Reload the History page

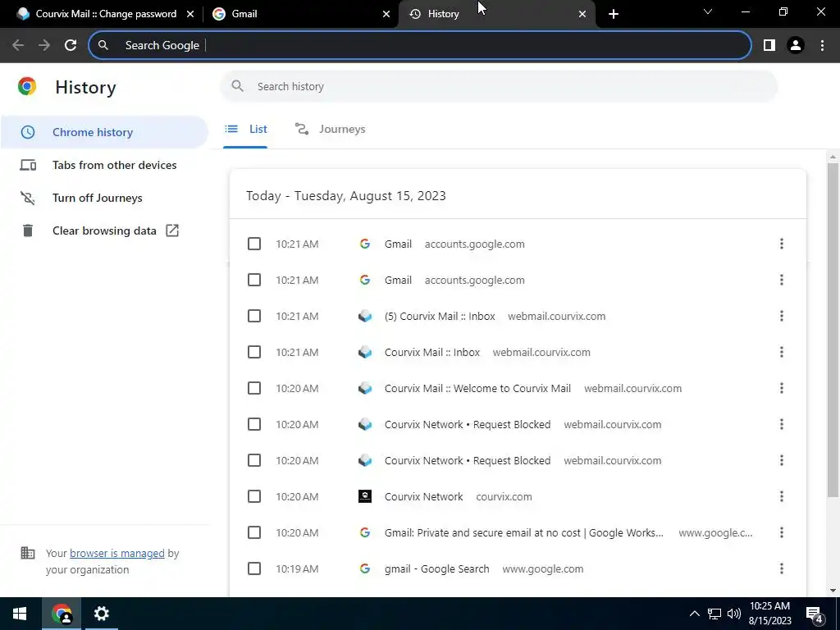point(71,45)
